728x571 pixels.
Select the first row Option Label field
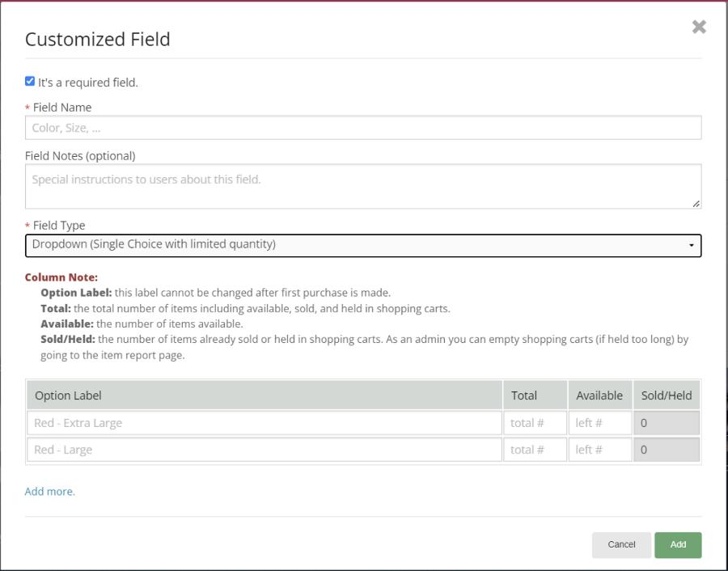(x=265, y=423)
